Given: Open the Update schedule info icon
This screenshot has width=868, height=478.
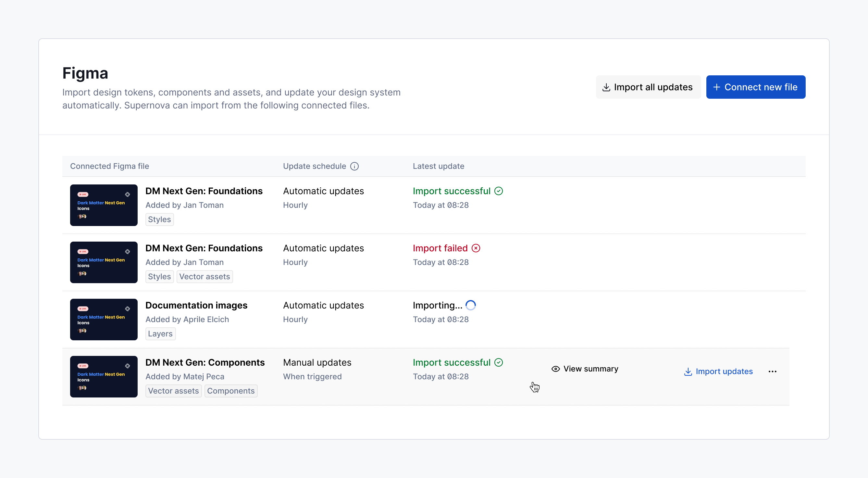Looking at the screenshot, I should (x=354, y=166).
